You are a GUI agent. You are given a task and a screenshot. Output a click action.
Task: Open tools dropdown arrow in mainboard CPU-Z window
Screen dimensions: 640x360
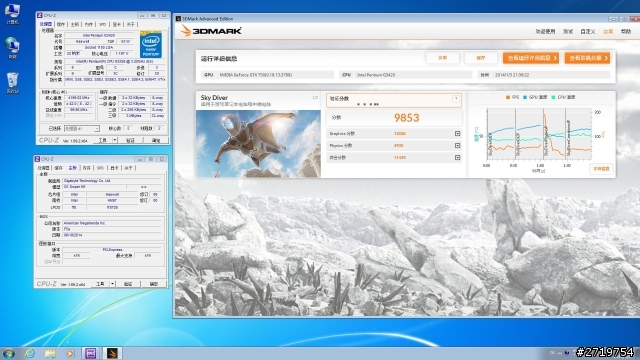click(x=113, y=284)
